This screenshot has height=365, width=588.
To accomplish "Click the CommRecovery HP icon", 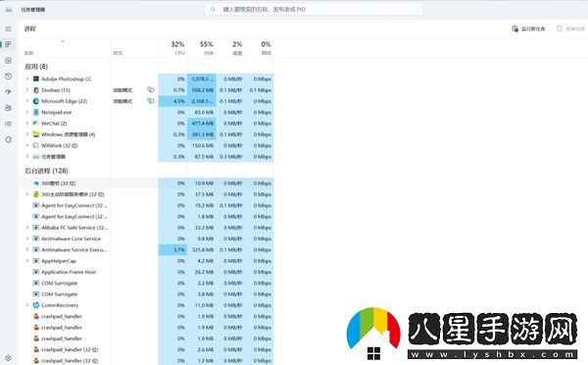I will click(x=36, y=305).
